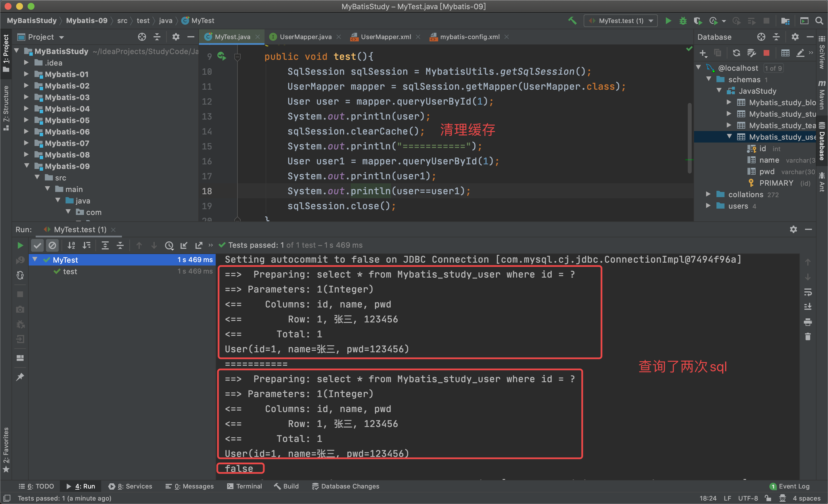Change LF line separator in status bar

(727, 498)
